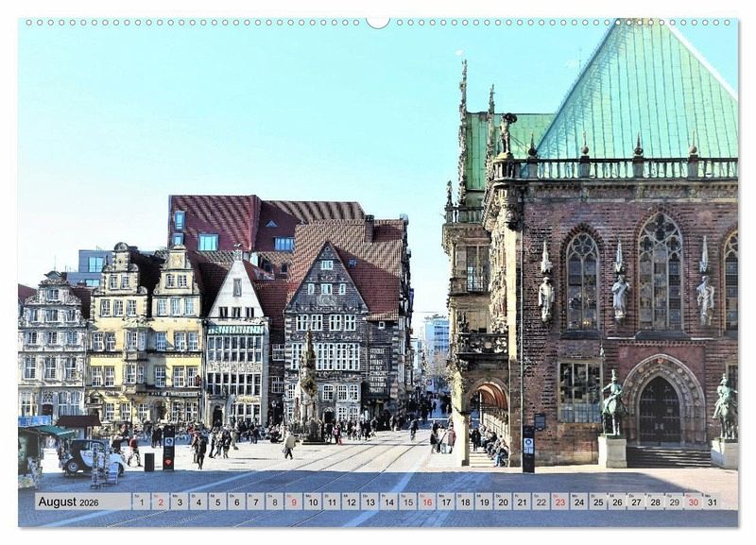This screenshot has width=756, height=545.
Task: Select red Sunday date 2
Action: 160,502
